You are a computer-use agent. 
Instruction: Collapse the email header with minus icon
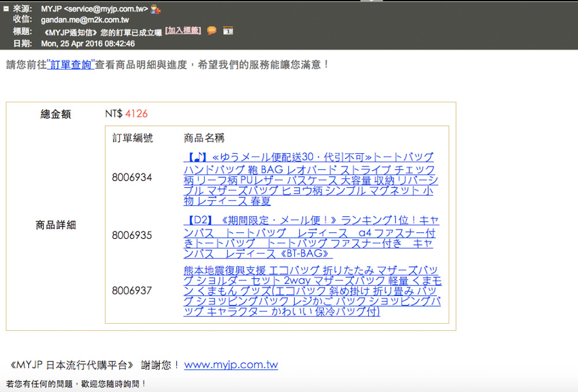coord(6,9)
